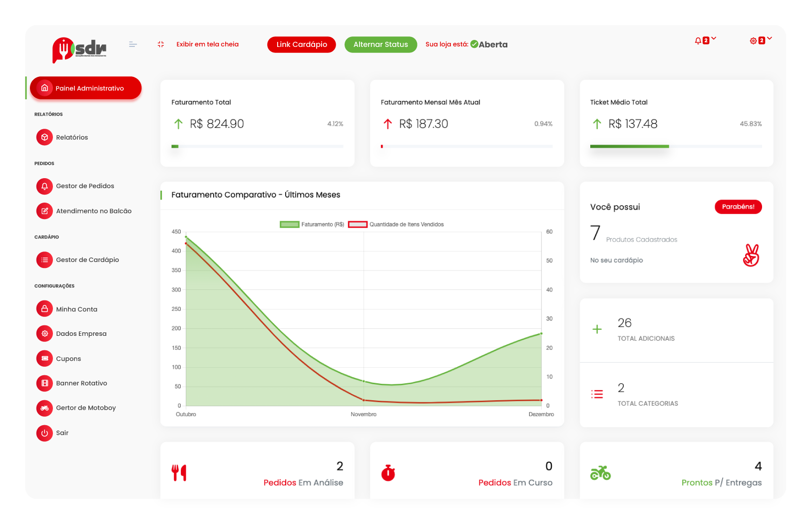Screen dimensions: 812x524
Task: Open Gertor de Motoboy menu item
Action: [76, 408]
